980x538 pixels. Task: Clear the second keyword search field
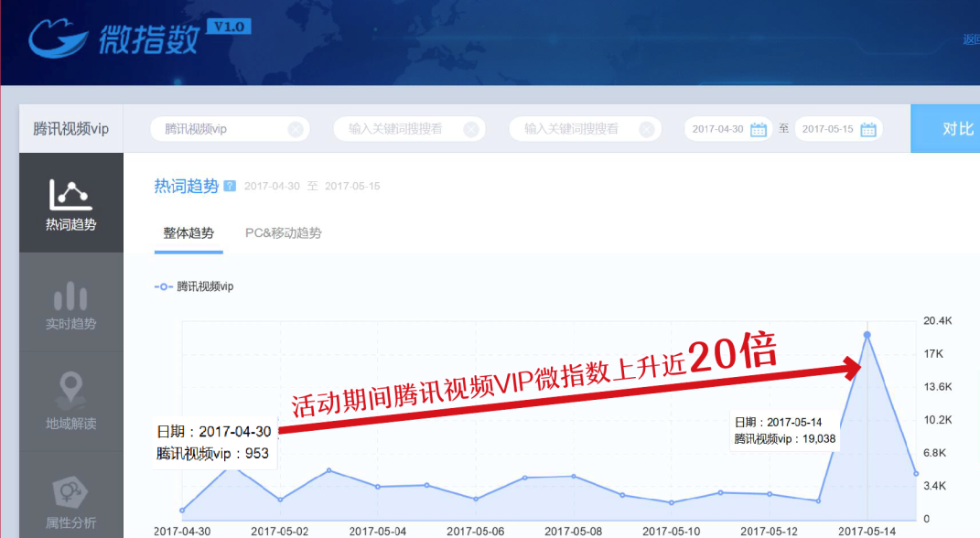[x=471, y=129]
